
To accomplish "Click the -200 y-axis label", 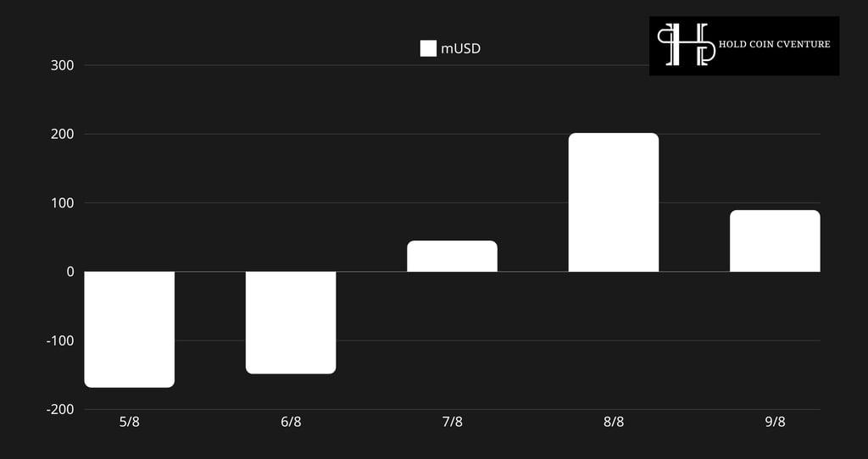I will coord(60,409).
